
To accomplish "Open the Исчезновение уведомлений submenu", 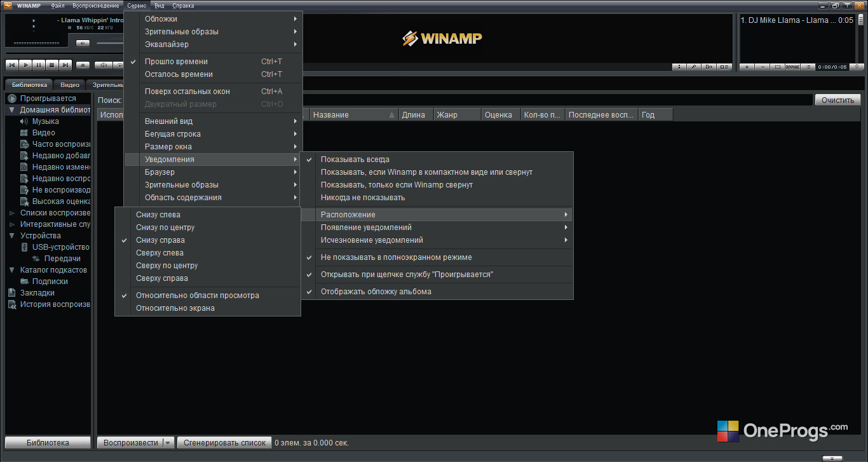I will click(x=437, y=240).
